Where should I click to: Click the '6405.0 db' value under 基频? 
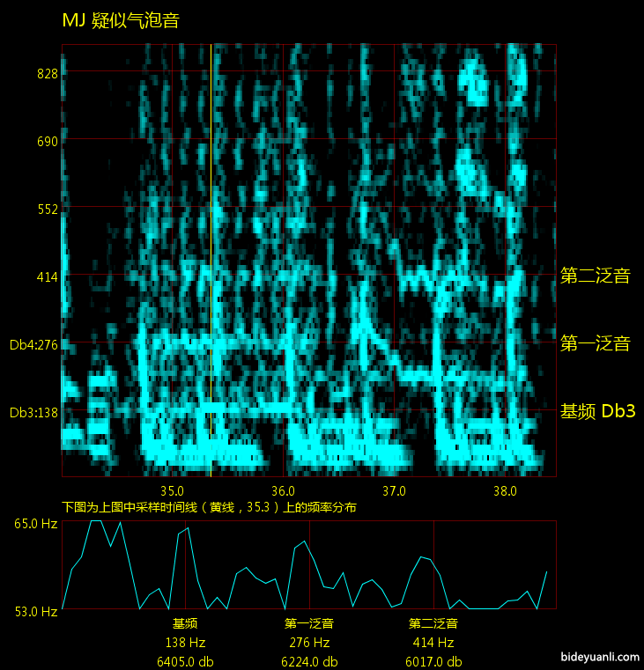pos(185,662)
